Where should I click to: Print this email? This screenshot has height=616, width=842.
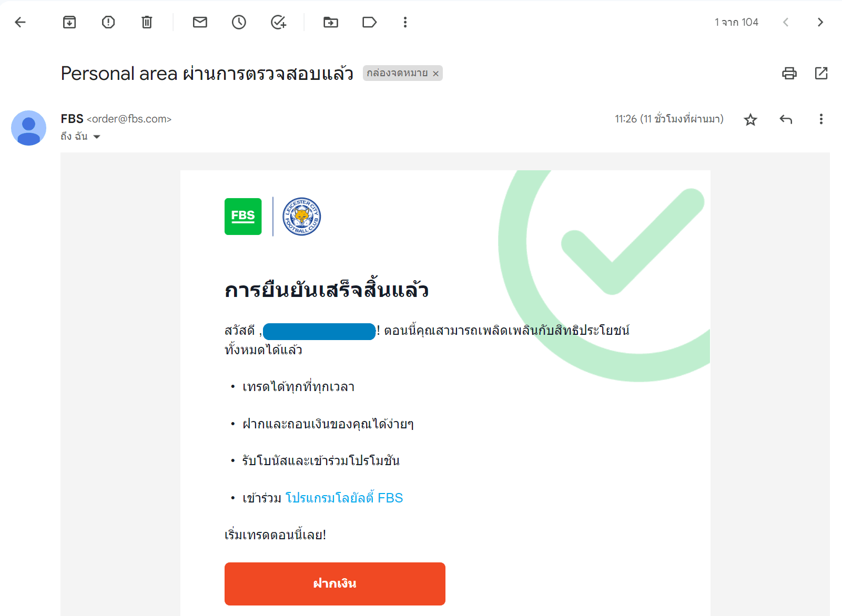789,73
